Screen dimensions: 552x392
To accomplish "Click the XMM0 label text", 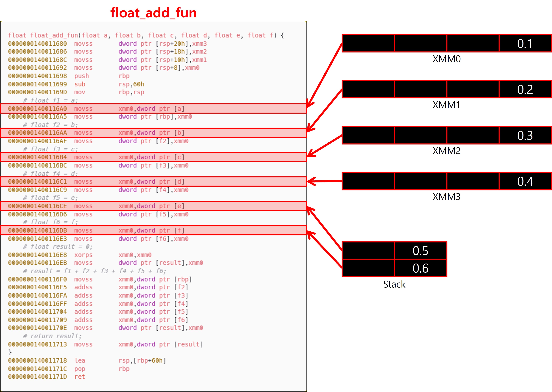I will pos(446,59).
